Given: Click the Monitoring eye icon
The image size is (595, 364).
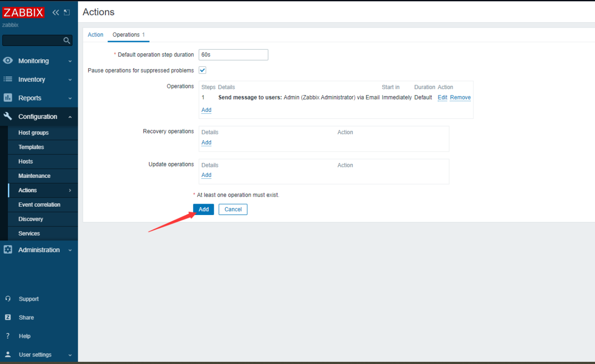Looking at the screenshot, I should tap(8, 61).
